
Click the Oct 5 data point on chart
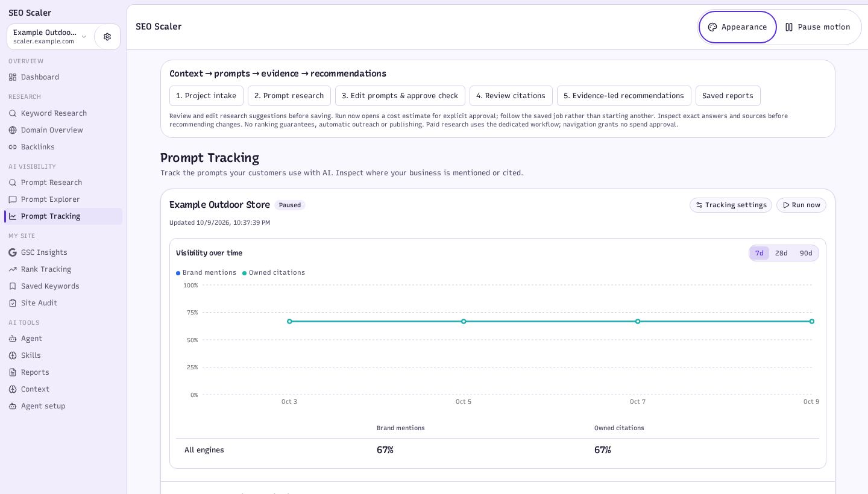pyautogui.click(x=464, y=322)
